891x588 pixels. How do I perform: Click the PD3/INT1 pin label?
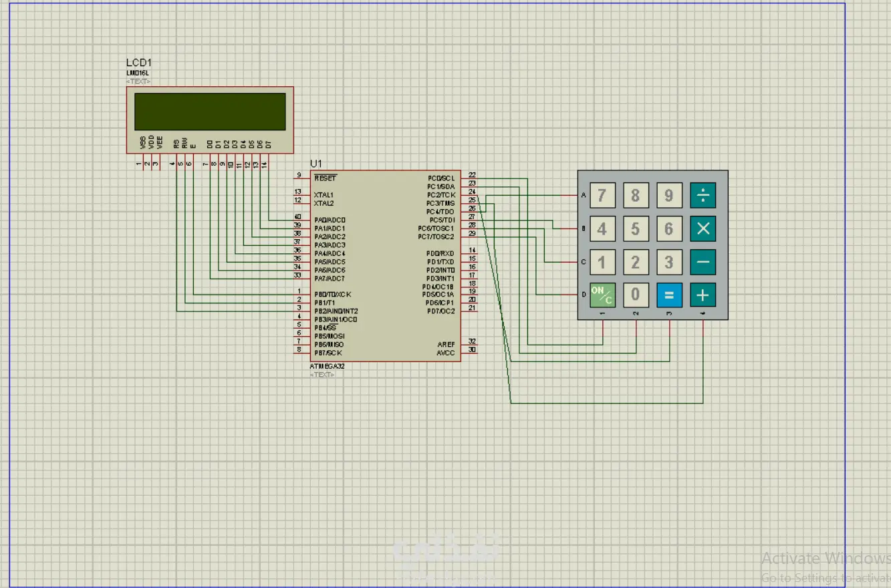[440, 278]
